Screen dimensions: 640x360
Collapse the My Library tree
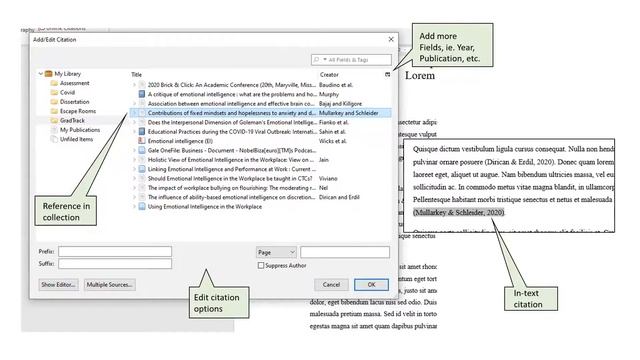point(40,74)
